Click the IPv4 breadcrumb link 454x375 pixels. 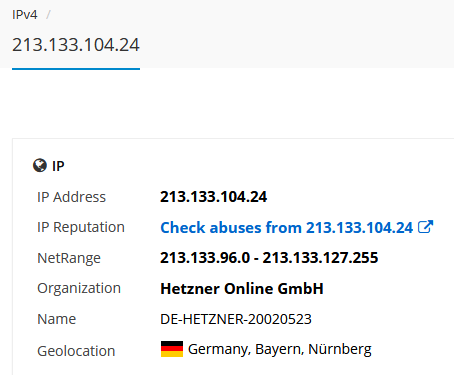click(x=25, y=15)
